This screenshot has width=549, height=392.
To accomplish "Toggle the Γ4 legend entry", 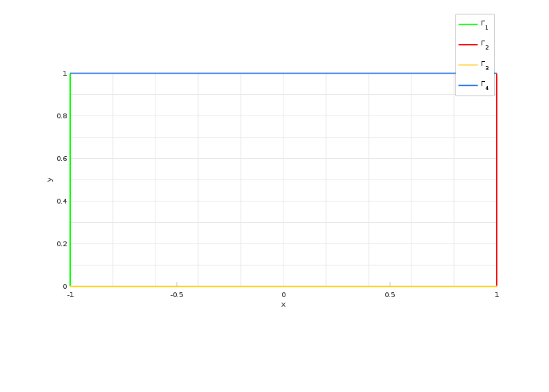I will pos(475,85).
